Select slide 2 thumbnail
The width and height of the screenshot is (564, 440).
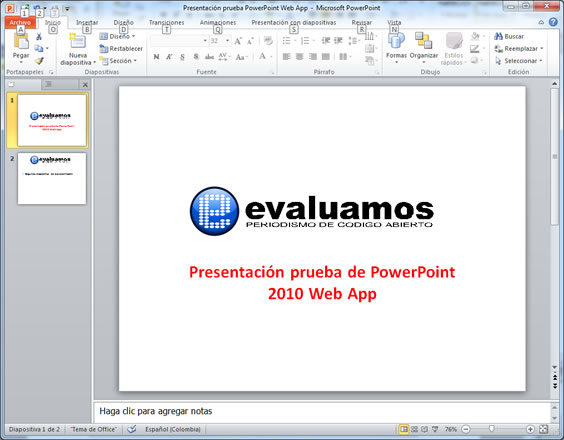tap(52, 178)
